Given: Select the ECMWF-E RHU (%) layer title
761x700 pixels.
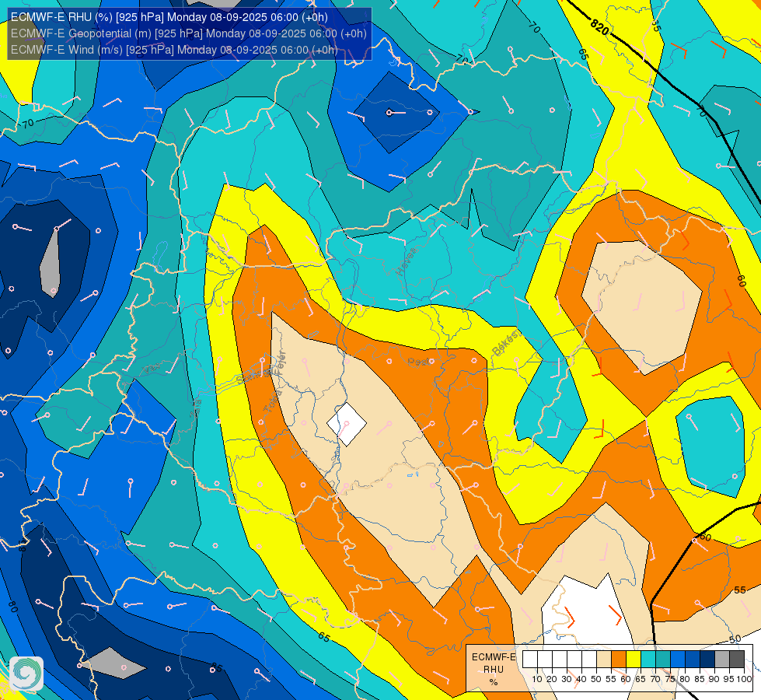Looking at the screenshot, I should (x=169, y=17).
